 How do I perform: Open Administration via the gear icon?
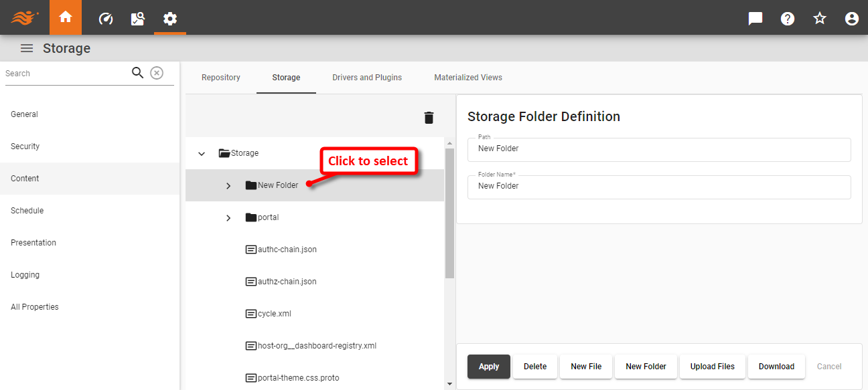point(169,18)
